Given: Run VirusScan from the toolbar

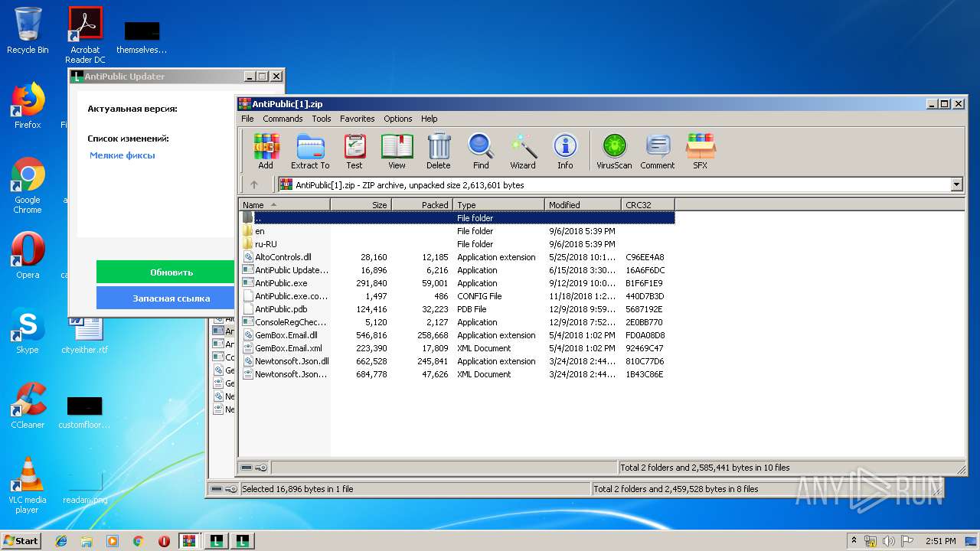Looking at the screenshot, I should (x=614, y=151).
